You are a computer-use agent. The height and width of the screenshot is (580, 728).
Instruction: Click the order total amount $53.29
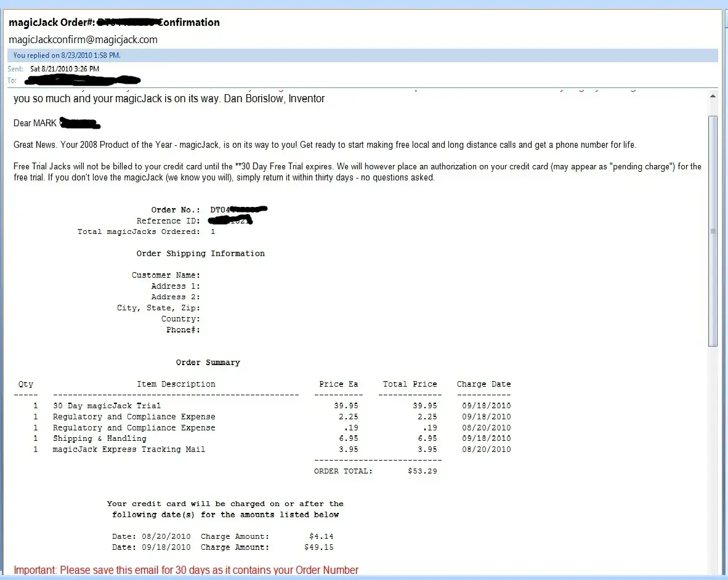coord(422,471)
